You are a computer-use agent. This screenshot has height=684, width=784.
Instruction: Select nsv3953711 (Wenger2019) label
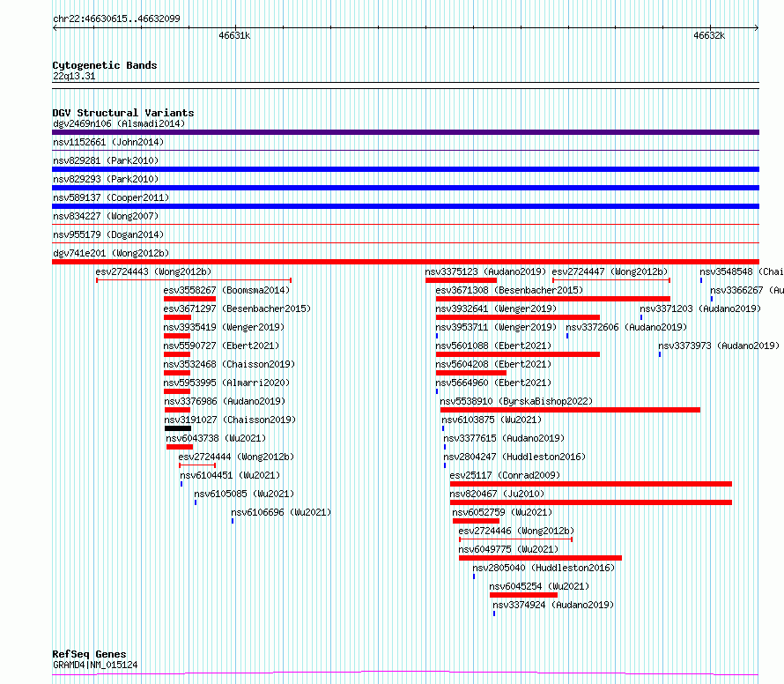pos(496,327)
